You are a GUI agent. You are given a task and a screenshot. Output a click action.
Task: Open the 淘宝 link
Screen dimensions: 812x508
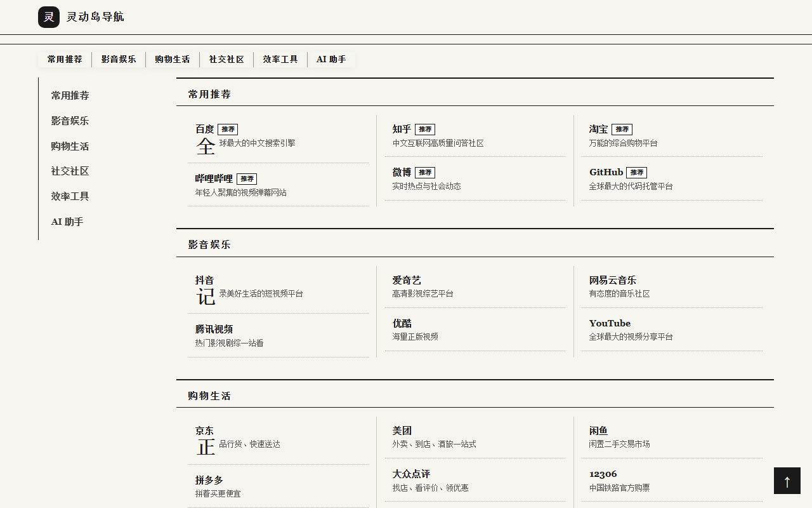(x=599, y=129)
